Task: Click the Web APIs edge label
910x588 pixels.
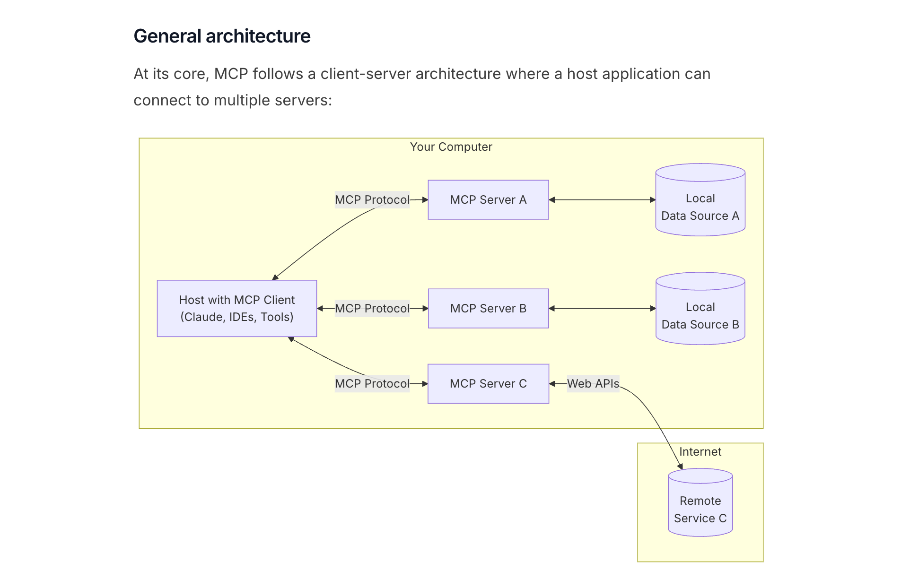Action: click(x=593, y=384)
